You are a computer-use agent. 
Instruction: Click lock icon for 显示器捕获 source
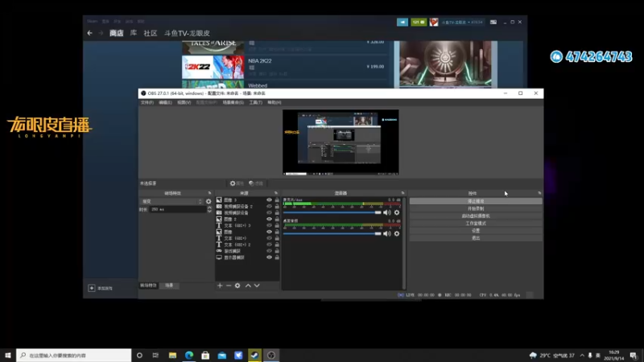coord(277,257)
